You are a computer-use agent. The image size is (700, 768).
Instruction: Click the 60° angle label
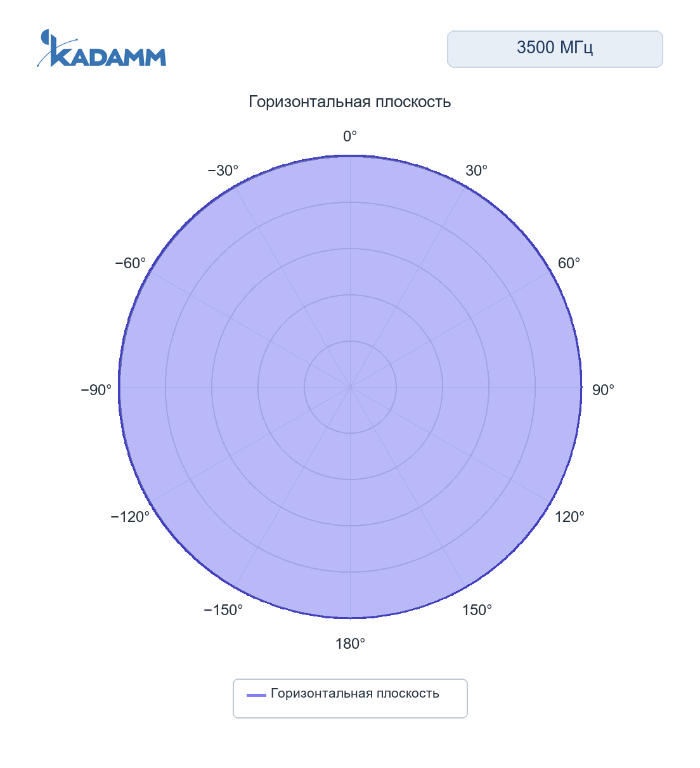(x=569, y=263)
